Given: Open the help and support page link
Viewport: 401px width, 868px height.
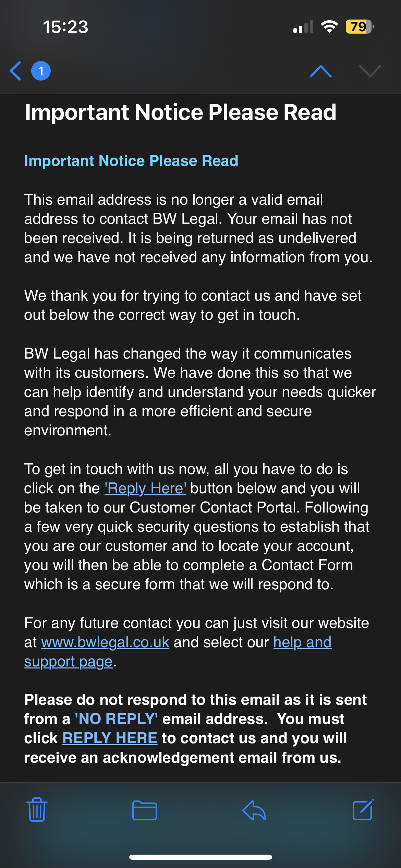Looking at the screenshot, I should coord(302,642).
